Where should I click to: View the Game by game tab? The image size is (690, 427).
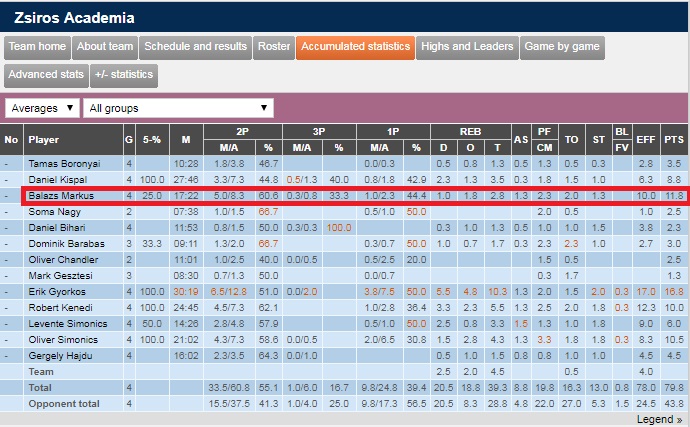pos(562,47)
